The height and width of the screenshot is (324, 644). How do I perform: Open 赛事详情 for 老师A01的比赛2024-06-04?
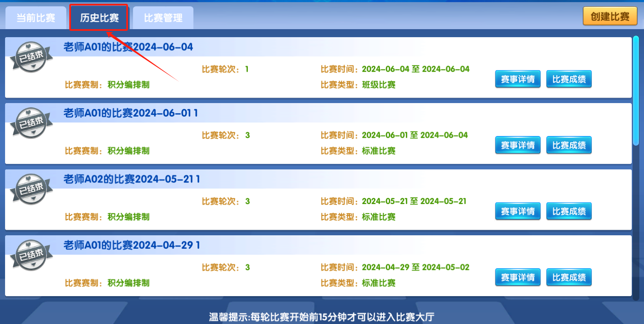518,79
